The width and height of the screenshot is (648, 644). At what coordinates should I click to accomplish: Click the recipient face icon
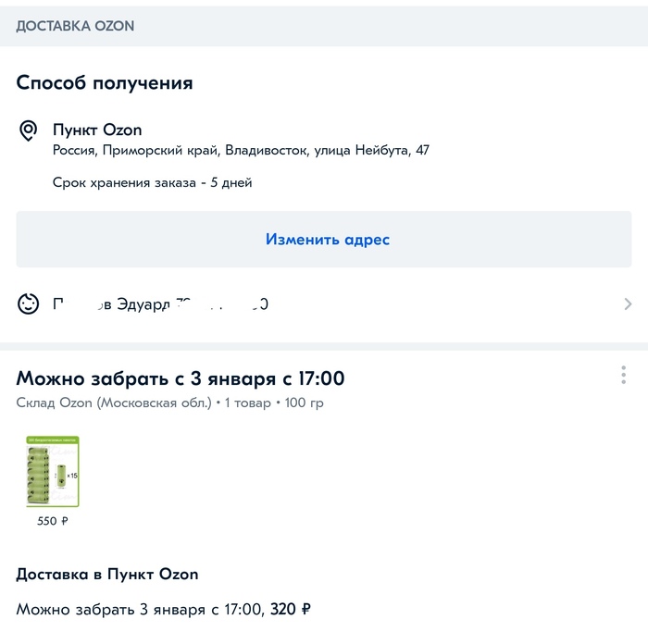point(29,303)
